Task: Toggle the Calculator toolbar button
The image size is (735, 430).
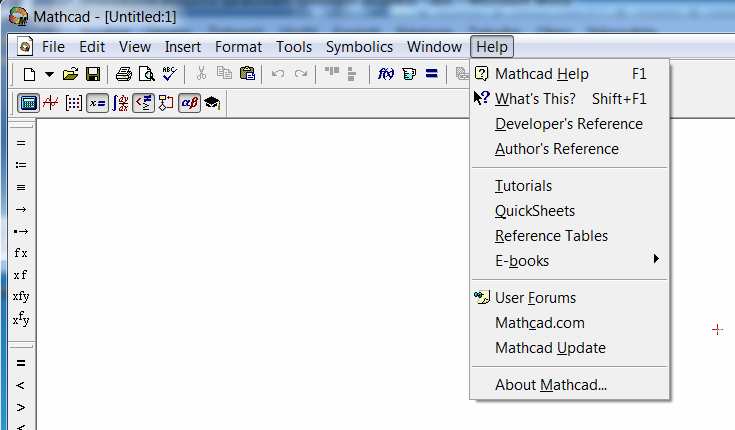Action: point(28,103)
